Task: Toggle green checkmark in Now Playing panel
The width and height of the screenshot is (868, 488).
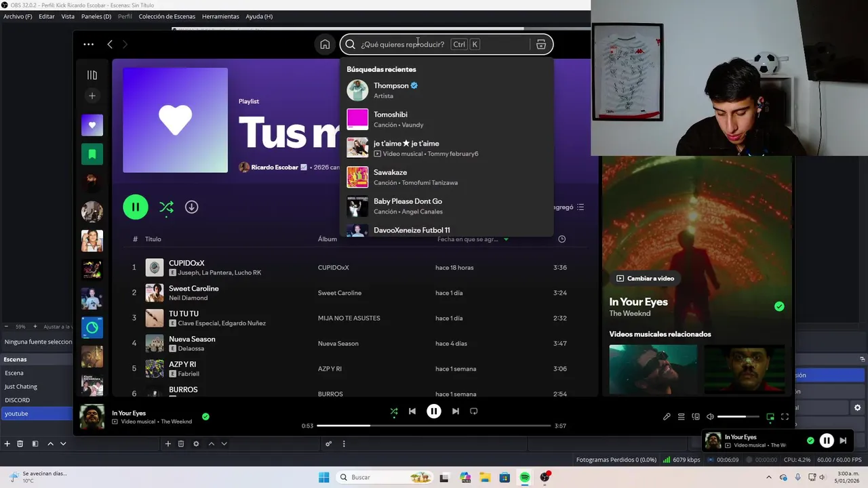Action: (779, 306)
